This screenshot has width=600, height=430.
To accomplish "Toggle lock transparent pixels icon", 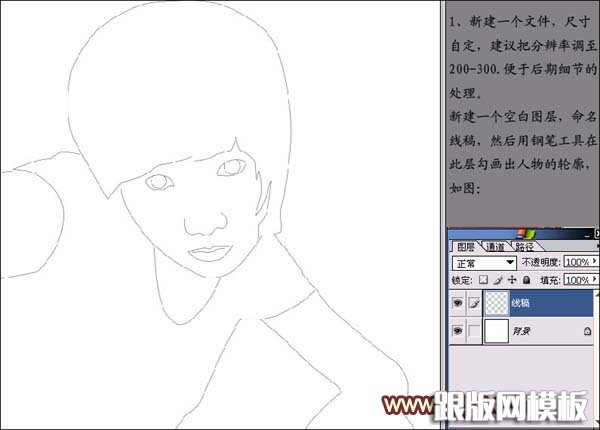I will 482,280.
